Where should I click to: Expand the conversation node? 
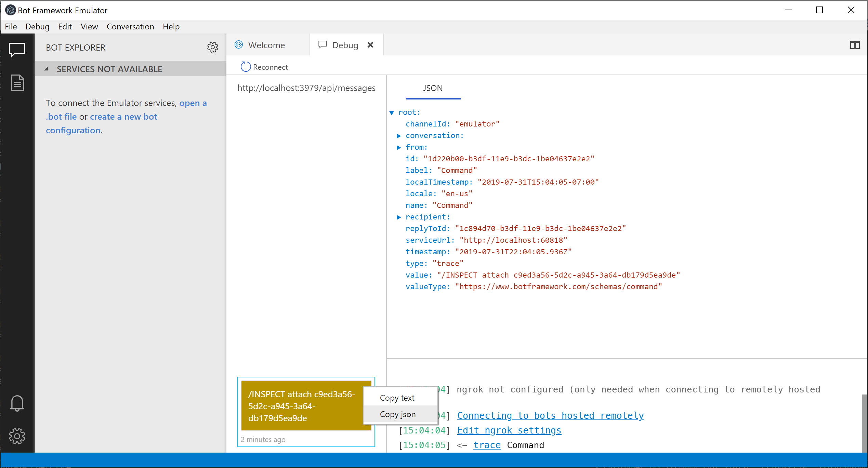coord(399,135)
